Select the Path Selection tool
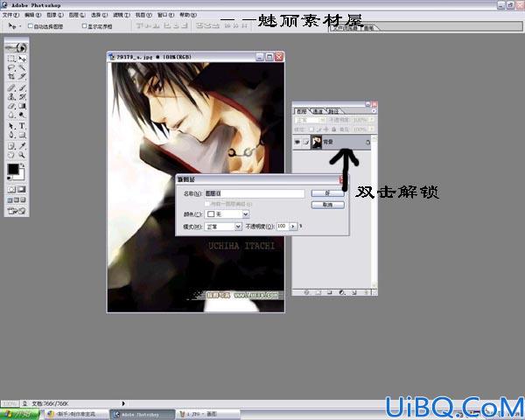Viewport: 525px width, 420px height. pos(11,126)
